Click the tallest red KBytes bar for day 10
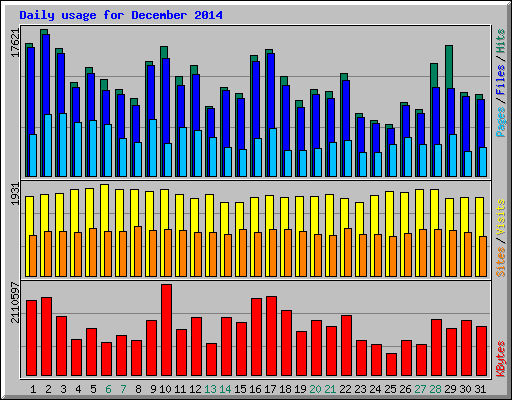The height and width of the screenshot is (400, 512). (x=166, y=330)
